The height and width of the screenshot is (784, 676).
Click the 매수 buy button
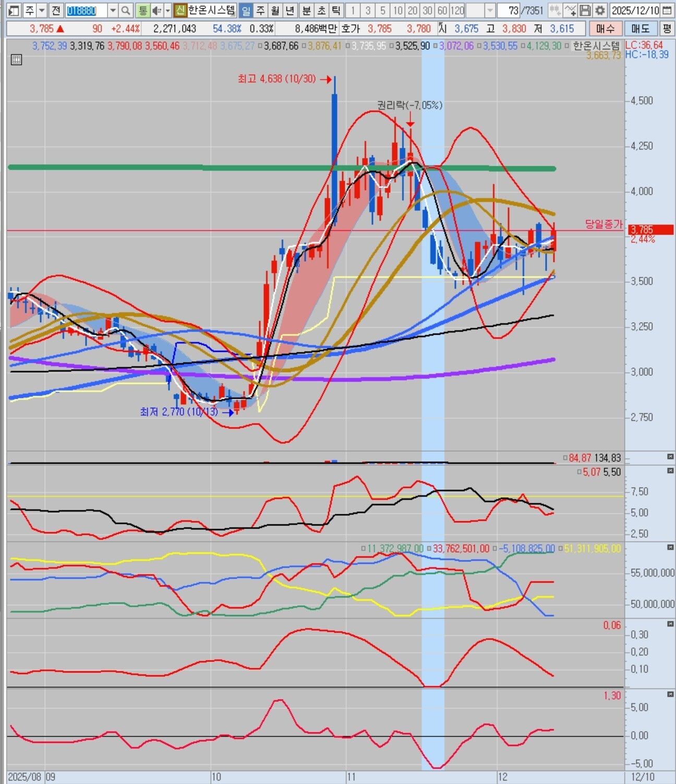tap(605, 28)
